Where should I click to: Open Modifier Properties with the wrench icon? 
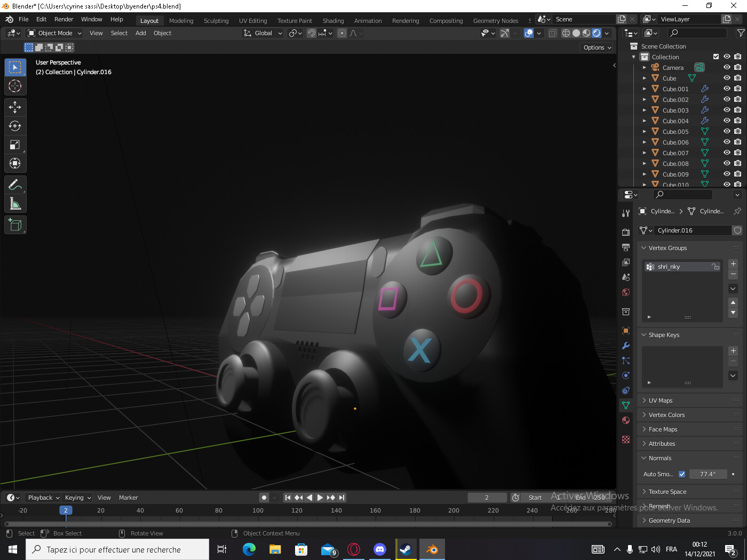pos(625,346)
